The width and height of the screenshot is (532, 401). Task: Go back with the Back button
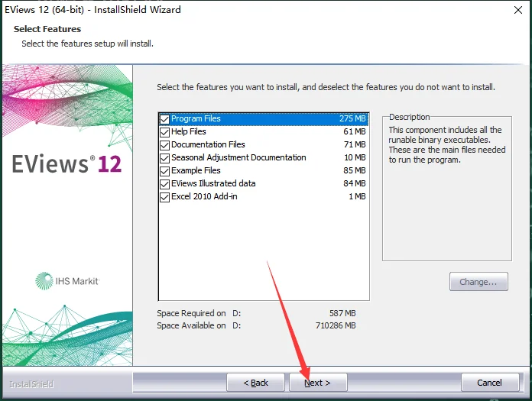tap(255, 383)
